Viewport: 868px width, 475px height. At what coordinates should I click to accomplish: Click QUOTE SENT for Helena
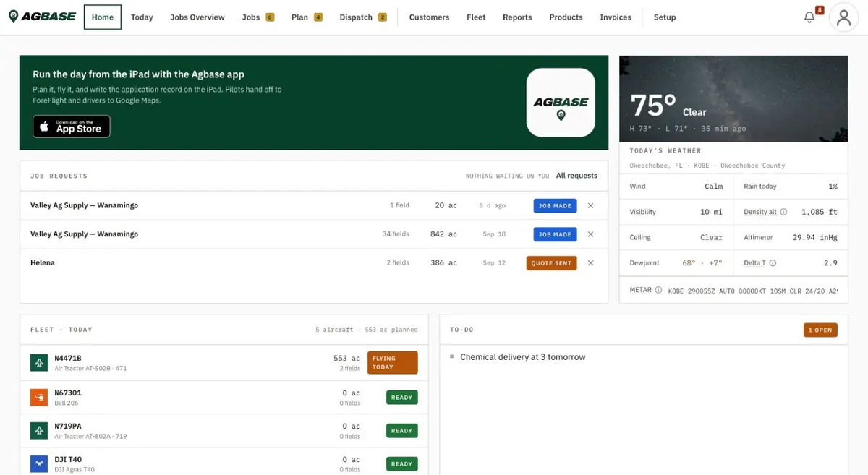551,263
